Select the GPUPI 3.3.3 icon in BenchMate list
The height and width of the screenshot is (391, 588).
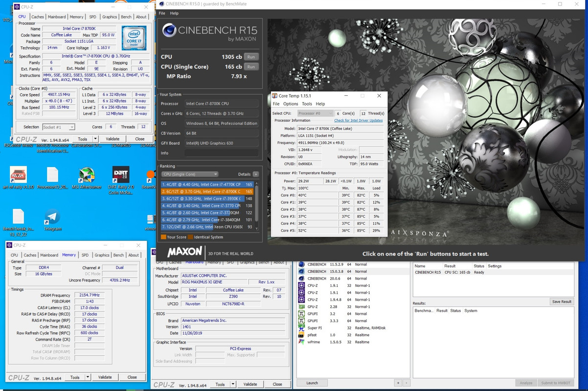tap(301, 321)
